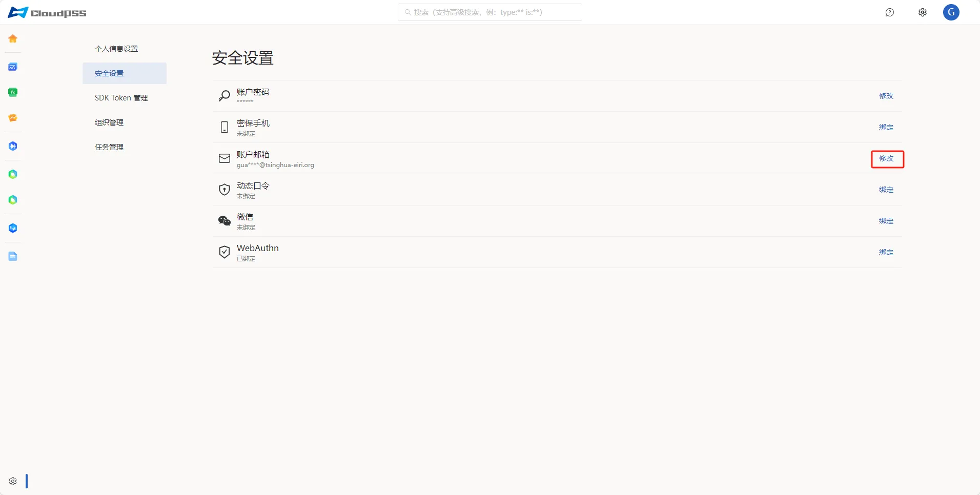
Task: Open the settings gear icon in header
Action: pos(923,12)
